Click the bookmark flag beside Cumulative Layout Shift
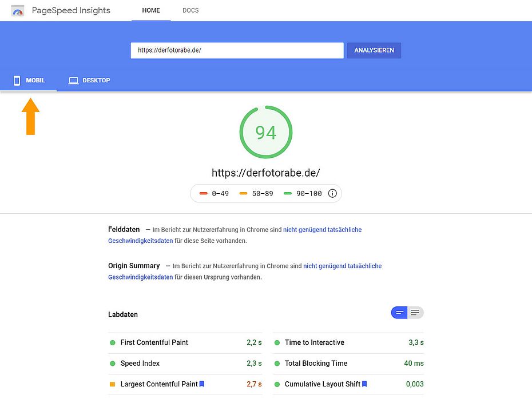 (x=364, y=384)
